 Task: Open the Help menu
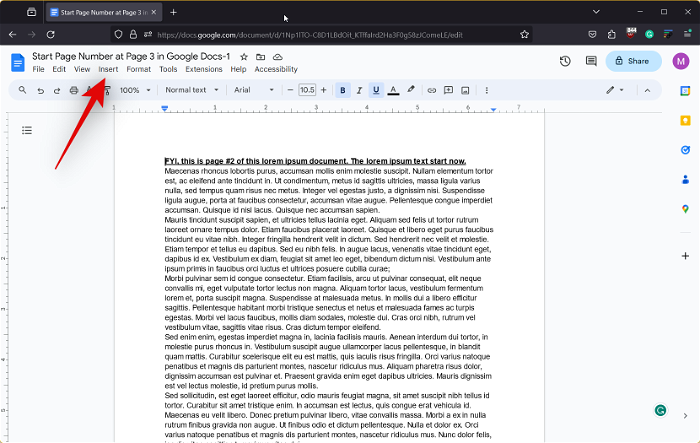tap(238, 69)
